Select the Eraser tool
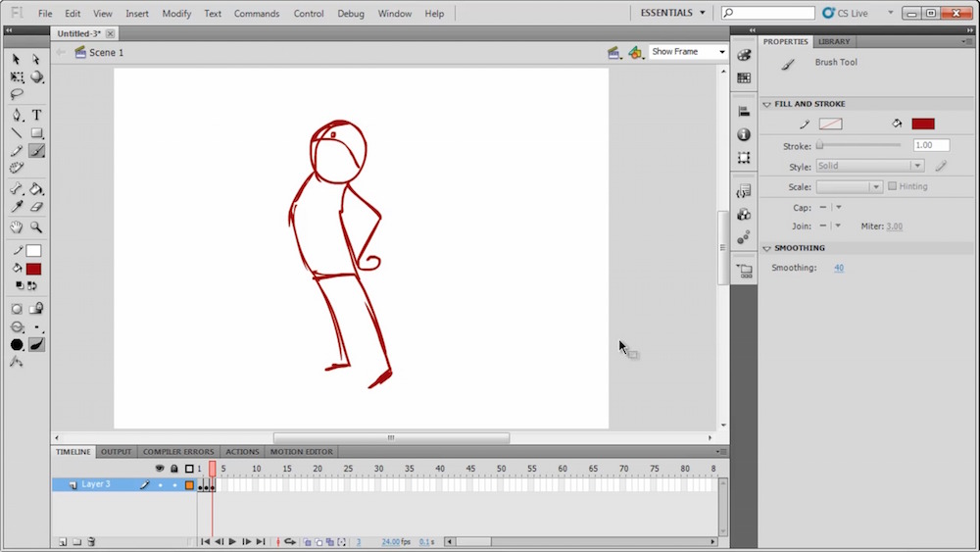Viewport: 980px width, 552px height. [x=36, y=207]
